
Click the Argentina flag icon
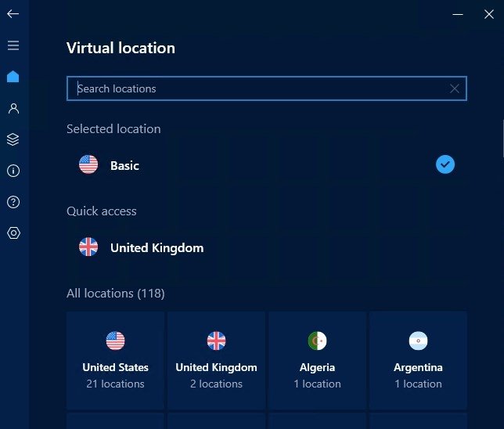pyautogui.click(x=418, y=341)
